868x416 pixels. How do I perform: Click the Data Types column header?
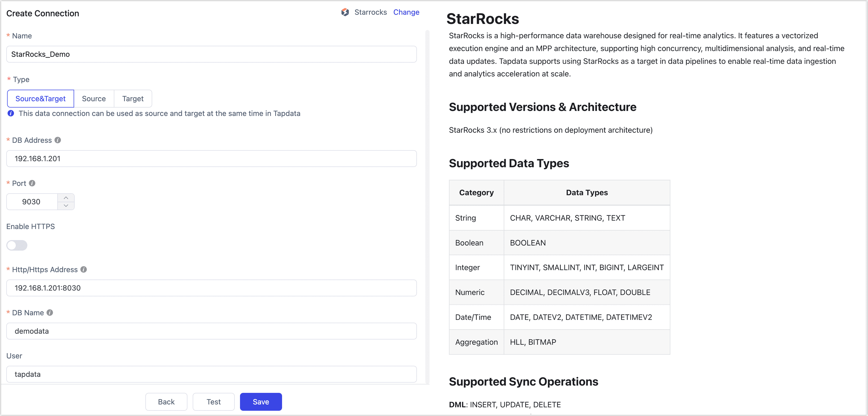[x=587, y=192]
